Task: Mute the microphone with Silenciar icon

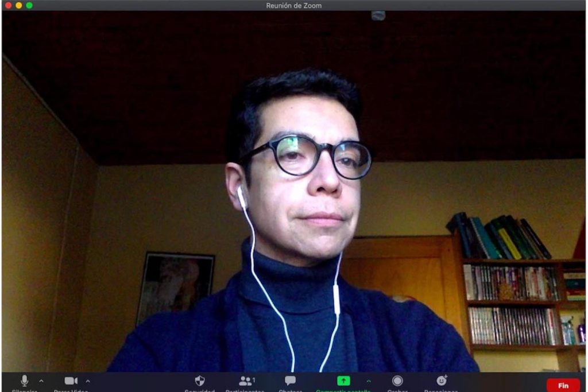Action: coord(24,381)
